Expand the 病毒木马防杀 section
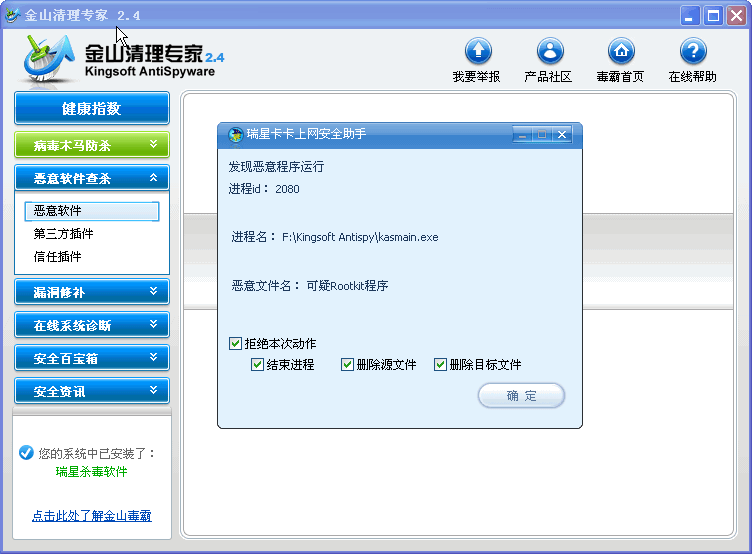The width and height of the screenshot is (752, 554). [92, 145]
